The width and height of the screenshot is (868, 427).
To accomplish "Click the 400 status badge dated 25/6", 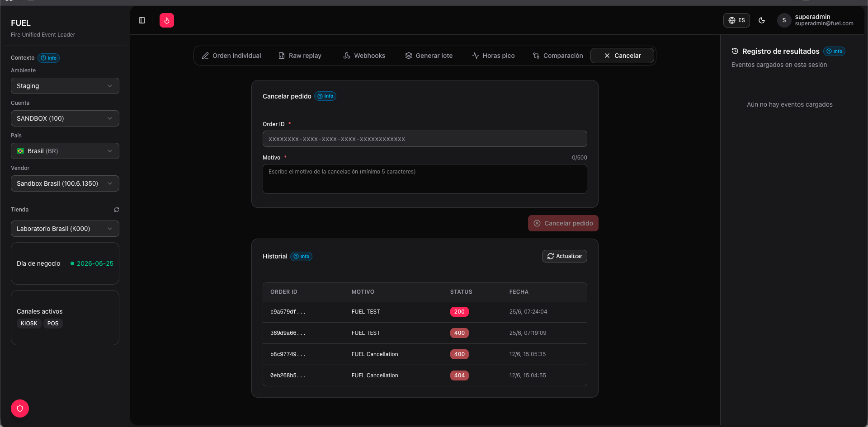I will click(x=459, y=333).
